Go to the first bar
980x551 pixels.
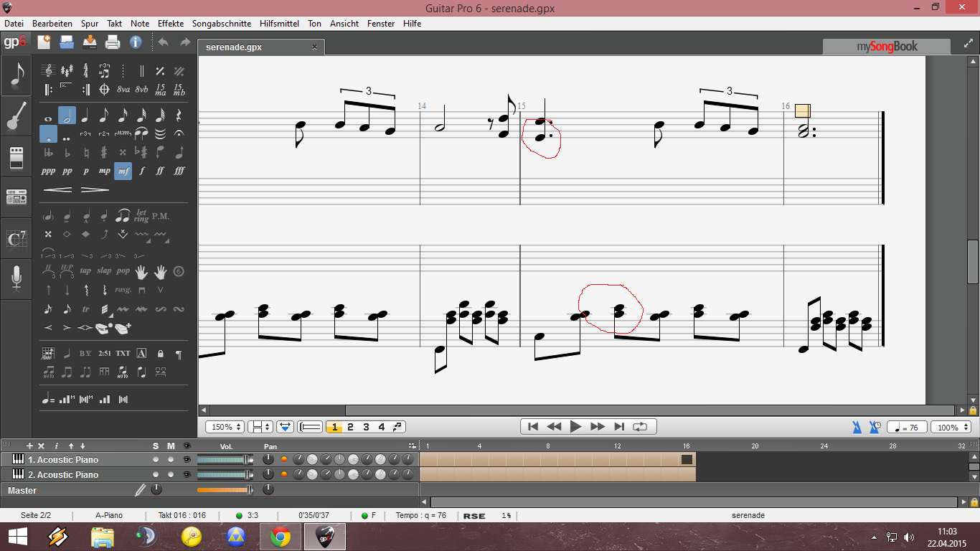click(532, 426)
